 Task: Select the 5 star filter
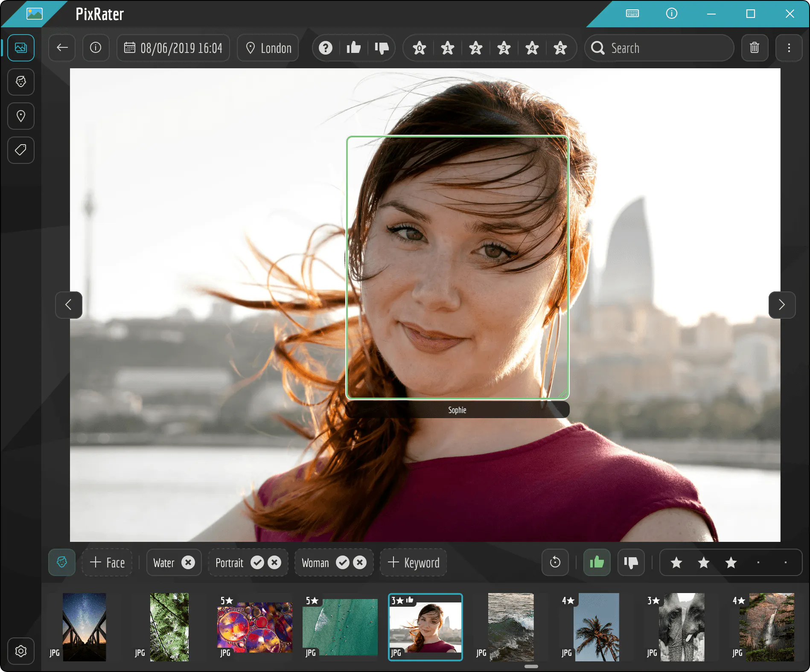coord(560,48)
